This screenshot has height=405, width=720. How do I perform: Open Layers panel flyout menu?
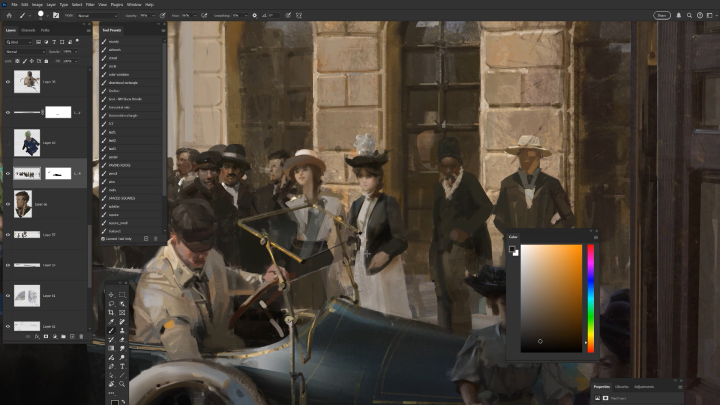click(x=89, y=30)
